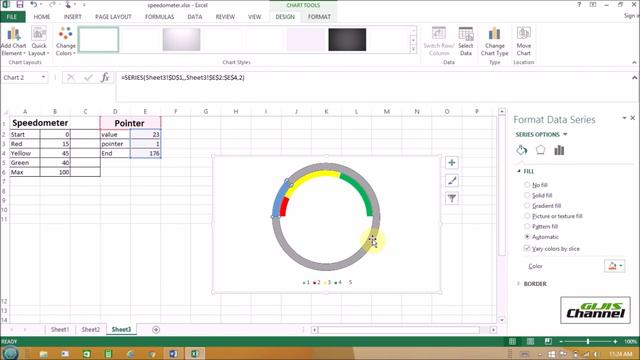
Task: Collapse the Fill section
Action: click(x=519, y=171)
